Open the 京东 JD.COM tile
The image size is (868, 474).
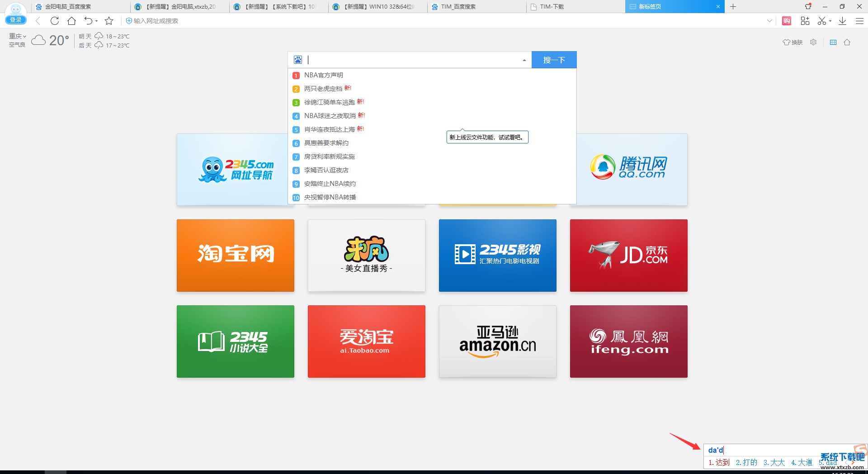point(628,256)
